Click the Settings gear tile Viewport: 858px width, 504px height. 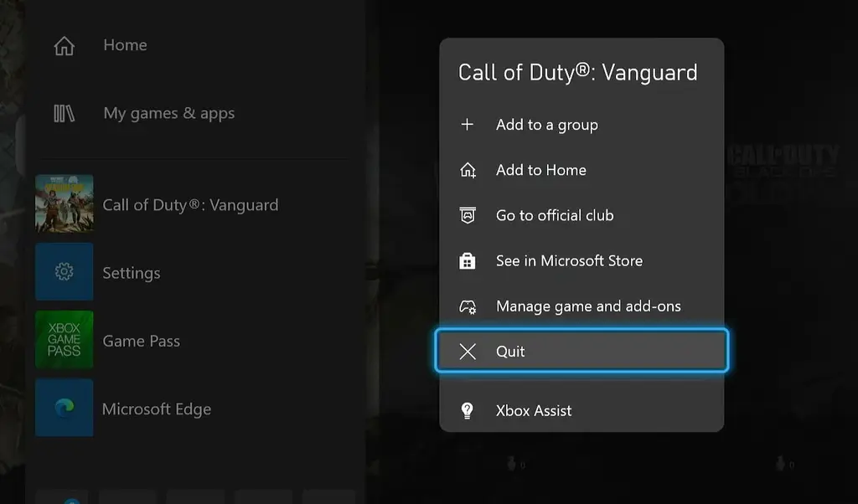click(64, 272)
